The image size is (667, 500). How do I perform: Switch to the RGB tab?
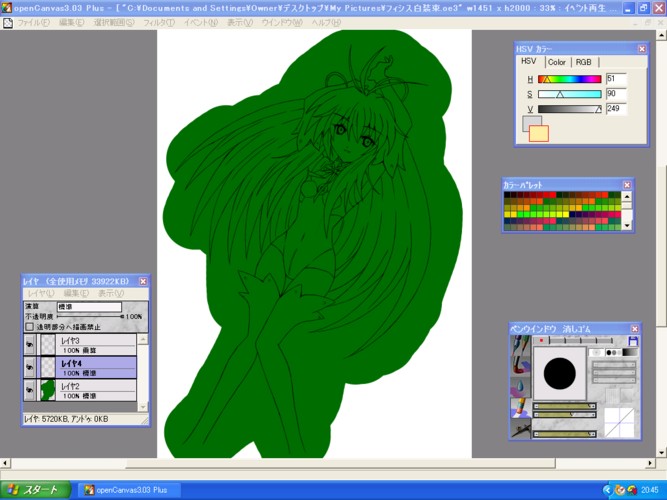[584, 62]
